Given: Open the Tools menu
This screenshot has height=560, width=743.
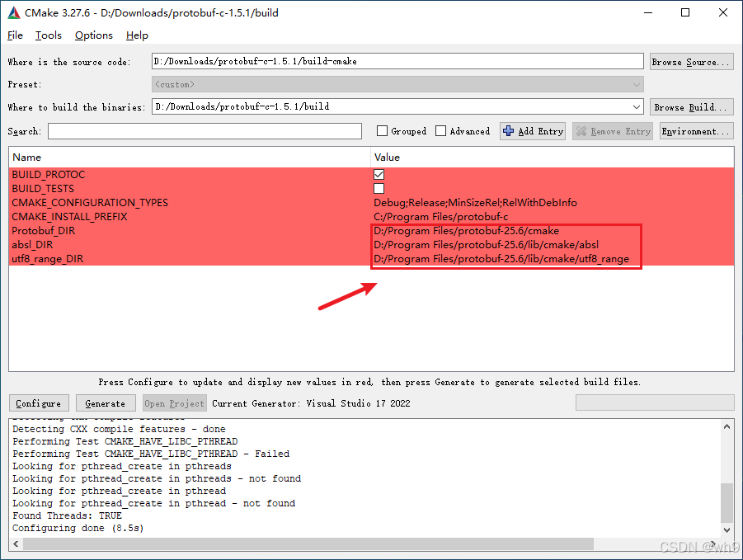Looking at the screenshot, I should pos(48,35).
